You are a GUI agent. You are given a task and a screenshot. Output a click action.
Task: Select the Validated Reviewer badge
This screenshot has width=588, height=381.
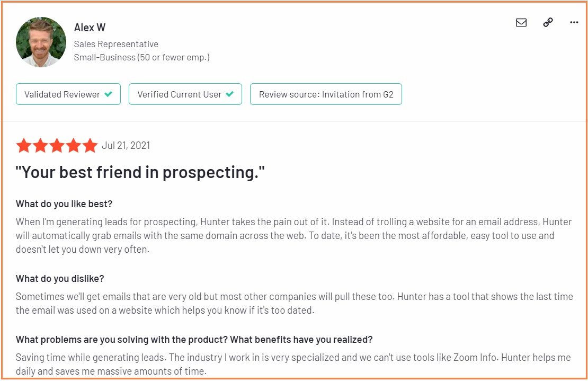(x=68, y=94)
